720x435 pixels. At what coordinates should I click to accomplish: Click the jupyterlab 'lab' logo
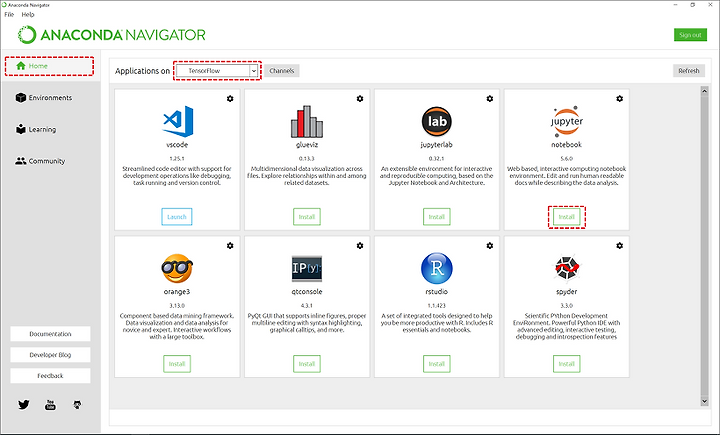tap(437, 121)
